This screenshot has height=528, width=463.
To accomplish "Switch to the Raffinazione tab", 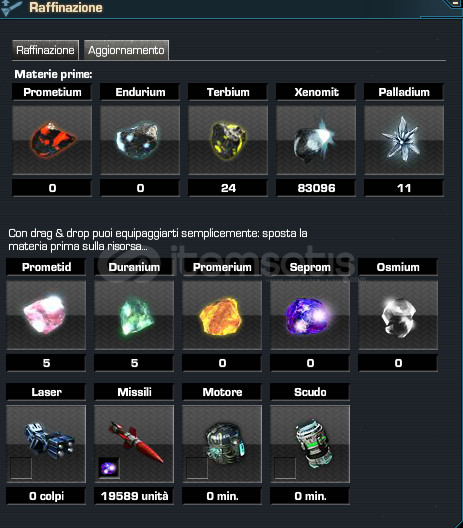I will click(x=45, y=50).
